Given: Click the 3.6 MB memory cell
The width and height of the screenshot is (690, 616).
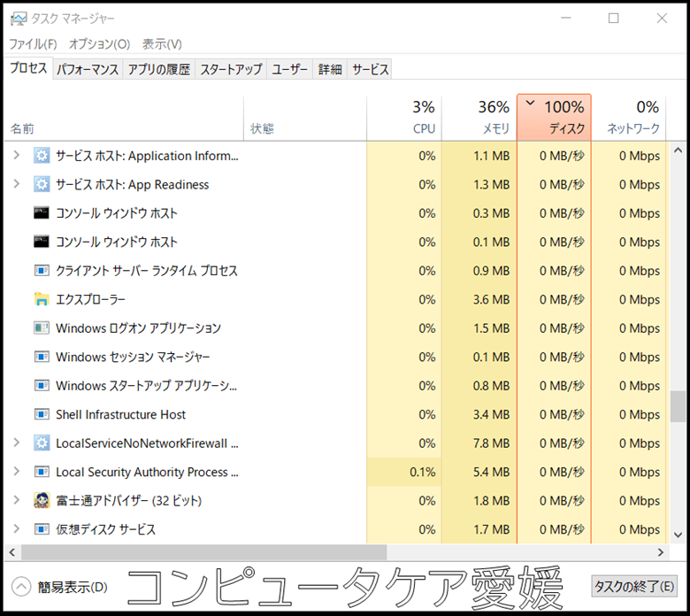Looking at the screenshot, I should tap(479, 299).
